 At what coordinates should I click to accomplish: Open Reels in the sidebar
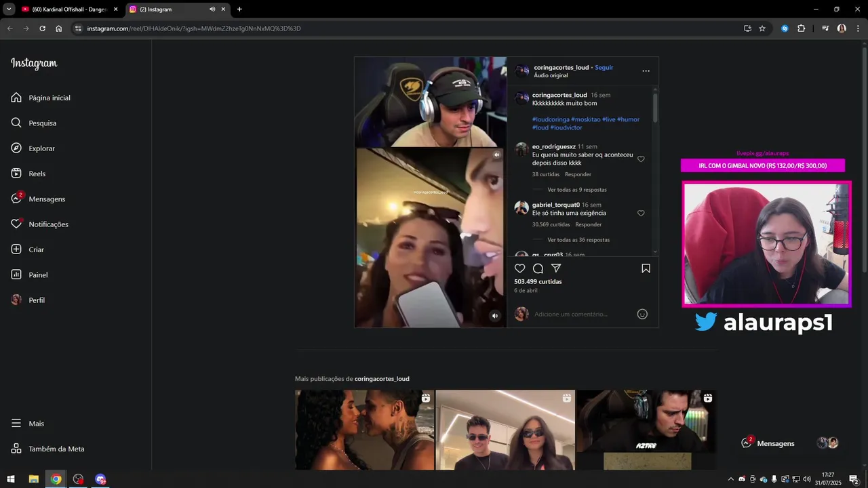28,174
